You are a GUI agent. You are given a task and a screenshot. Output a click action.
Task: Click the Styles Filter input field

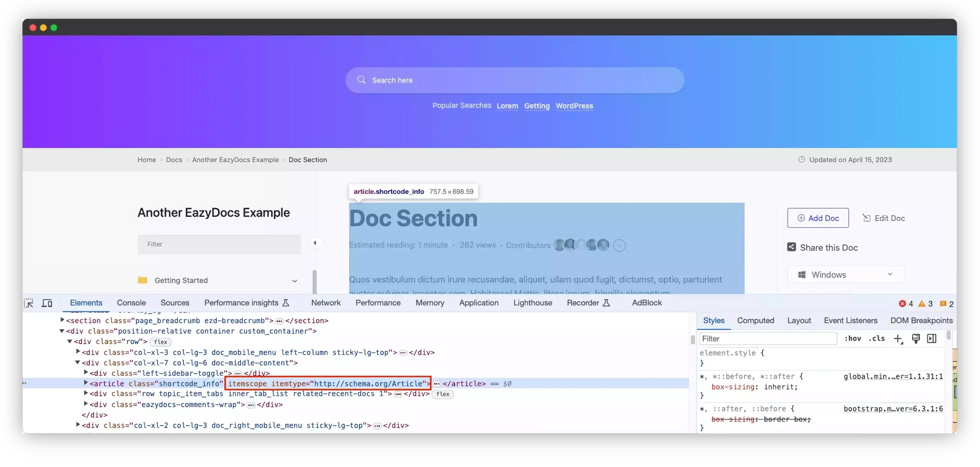click(x=768, y=338)
